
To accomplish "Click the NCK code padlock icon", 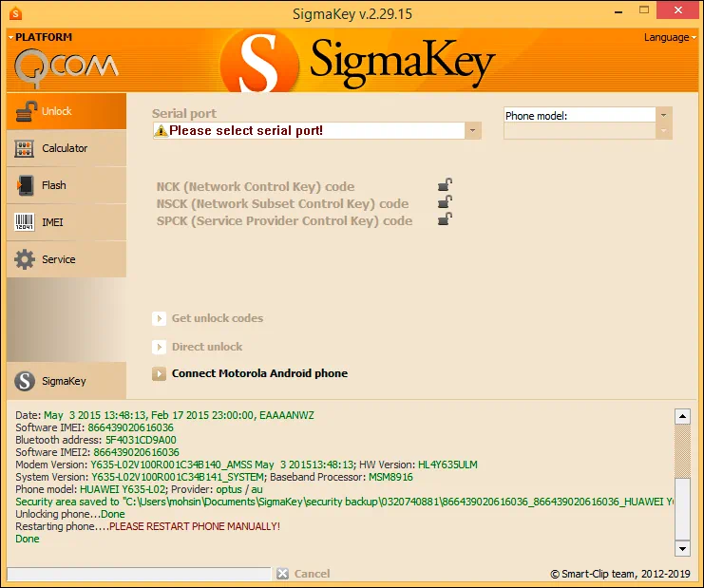I will tap(445, 185).
